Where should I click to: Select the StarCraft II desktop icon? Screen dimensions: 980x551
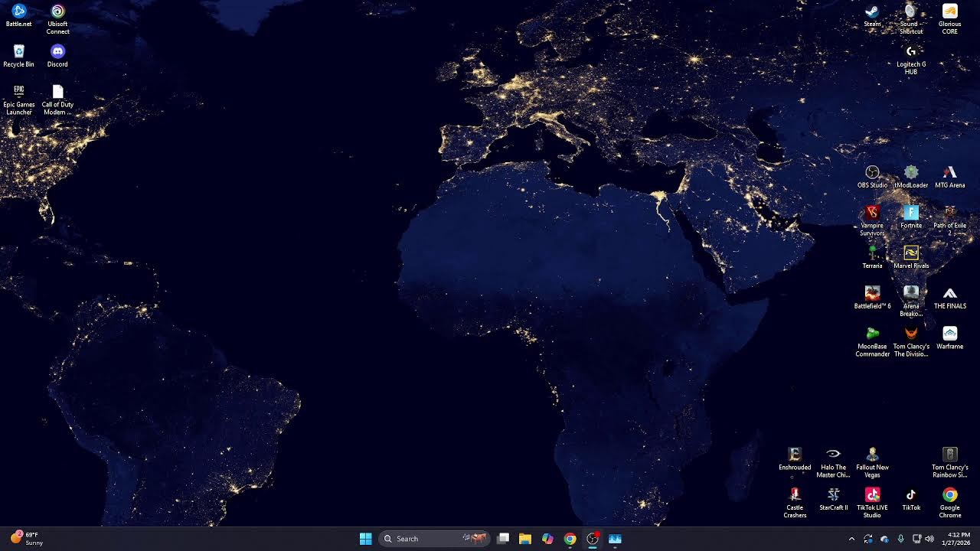coord(833,499)
